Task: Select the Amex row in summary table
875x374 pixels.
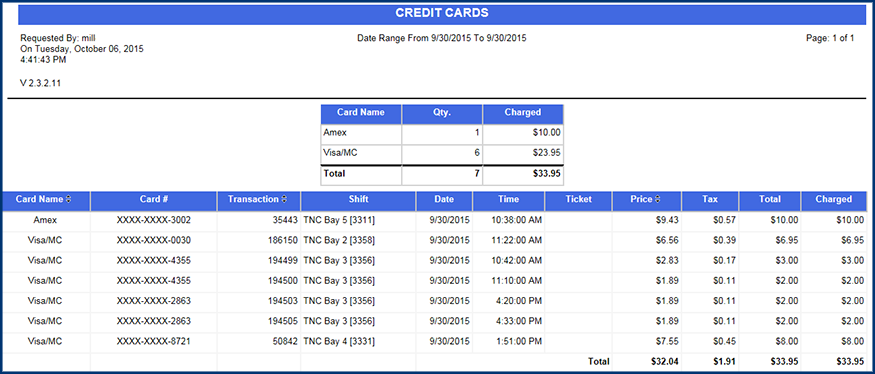Action: coord(442,134)
